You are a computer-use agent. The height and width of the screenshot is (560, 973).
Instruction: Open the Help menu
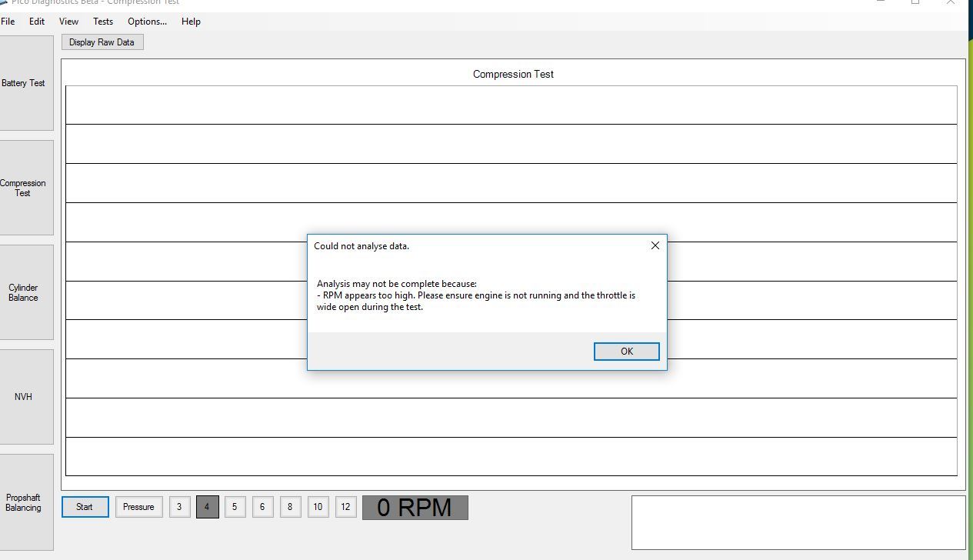(x=191, y=22)
